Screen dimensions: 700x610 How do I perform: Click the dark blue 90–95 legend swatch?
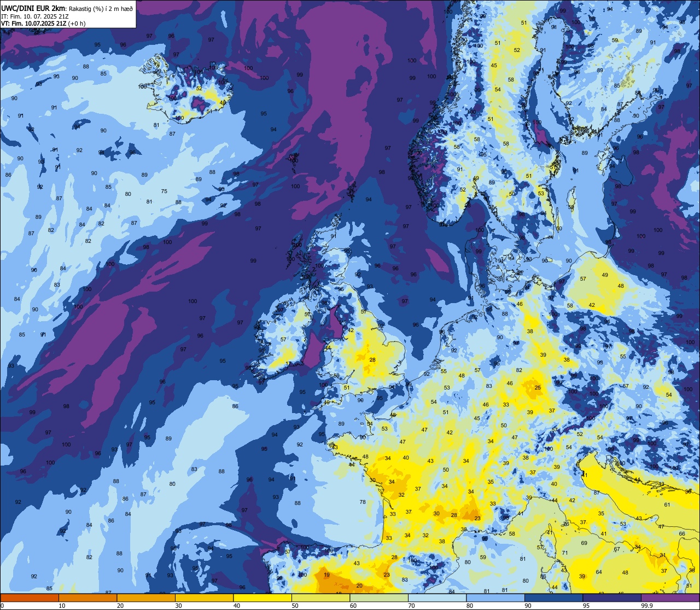tap(553, 597)
